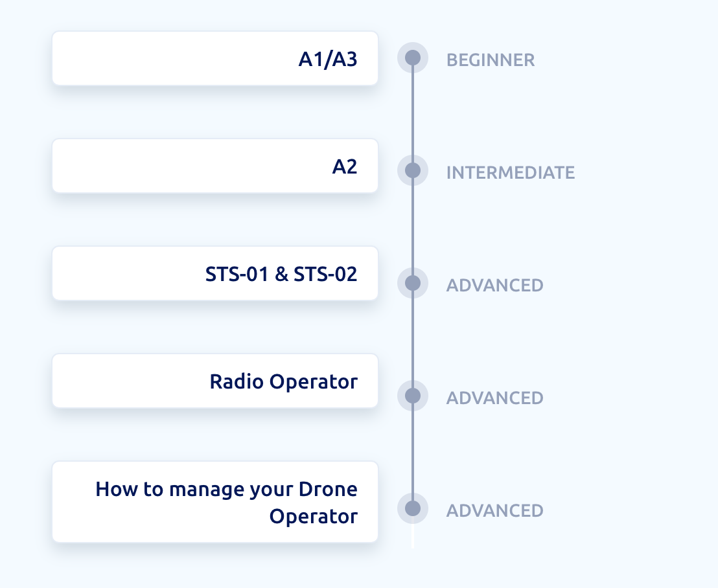Select the STS-01 & STS-02 course
The height and width of the screenshot is (588, 718).
215,273
